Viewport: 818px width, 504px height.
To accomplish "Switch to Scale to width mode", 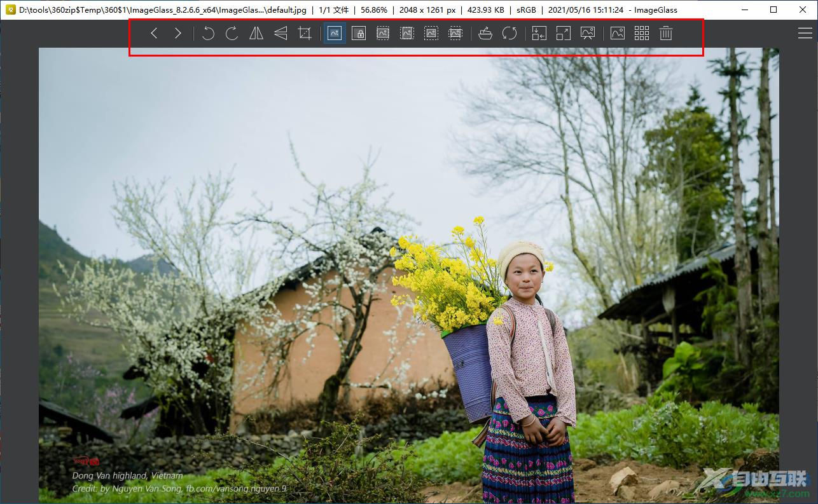I will click(383, 34).
